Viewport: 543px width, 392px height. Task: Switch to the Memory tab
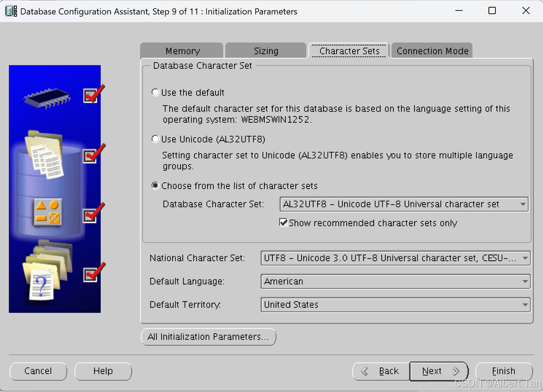pyautogui.click(x=182, y=51)
